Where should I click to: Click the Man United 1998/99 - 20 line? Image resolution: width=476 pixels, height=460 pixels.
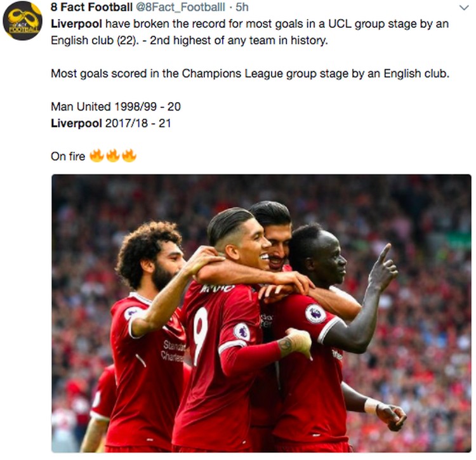tap(116, 107)
